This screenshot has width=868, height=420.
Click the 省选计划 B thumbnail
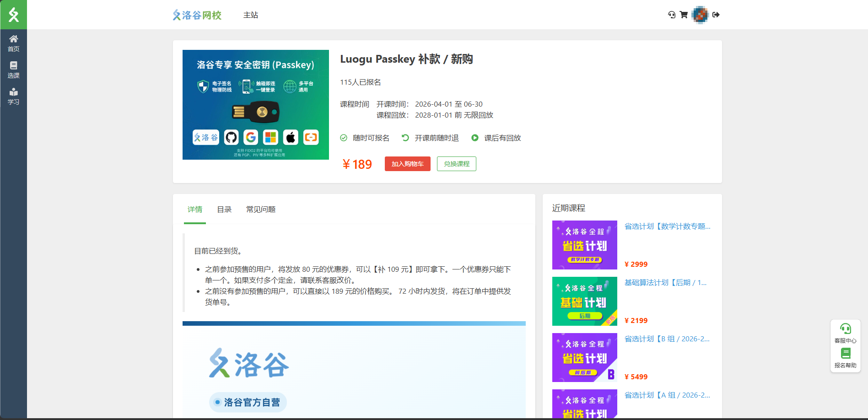585,357
